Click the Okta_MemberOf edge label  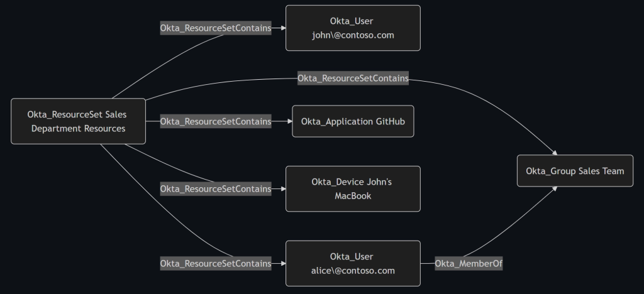(x=469, y=264)
